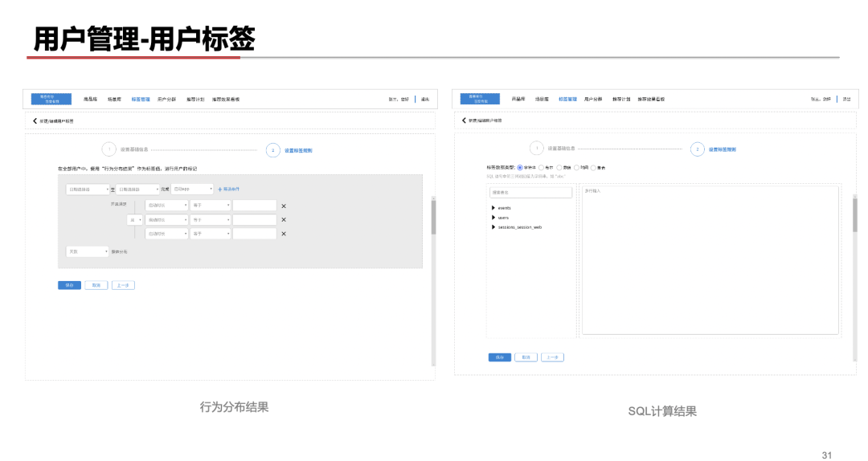Open the 启动app event dropdown

pyautogui.click(x=192, y=190)
